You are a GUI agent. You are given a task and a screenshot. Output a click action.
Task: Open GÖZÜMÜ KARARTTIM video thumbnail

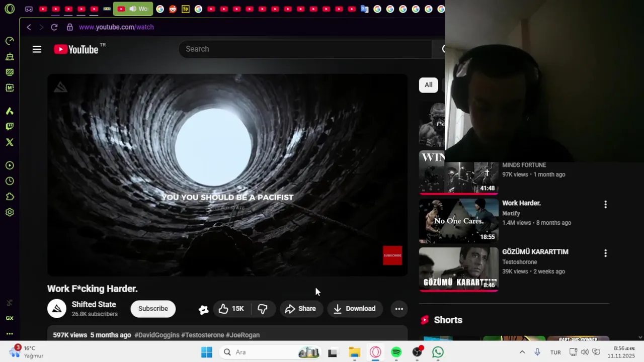(459, 269)
